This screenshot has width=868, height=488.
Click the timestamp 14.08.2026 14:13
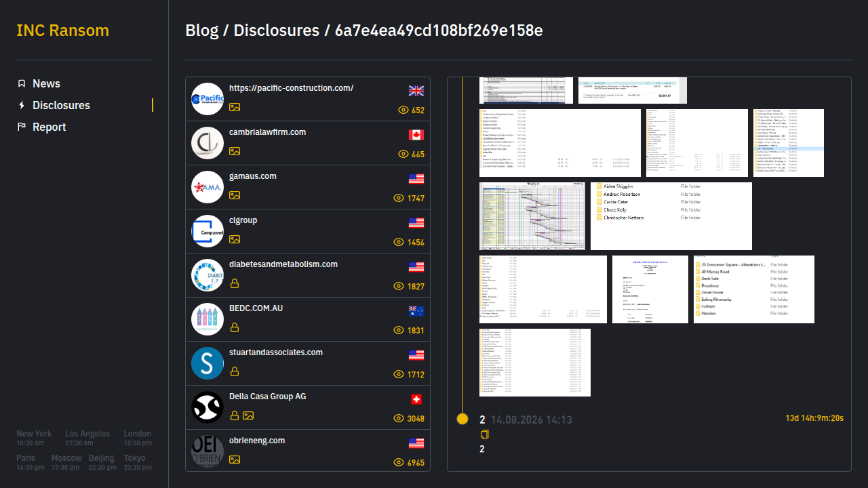(x=532, y=420)
